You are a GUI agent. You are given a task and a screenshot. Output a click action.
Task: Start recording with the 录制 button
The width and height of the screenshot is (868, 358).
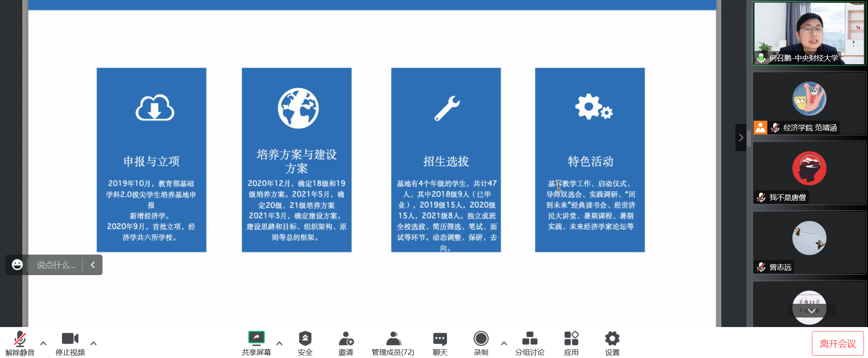tap(481, 339)
